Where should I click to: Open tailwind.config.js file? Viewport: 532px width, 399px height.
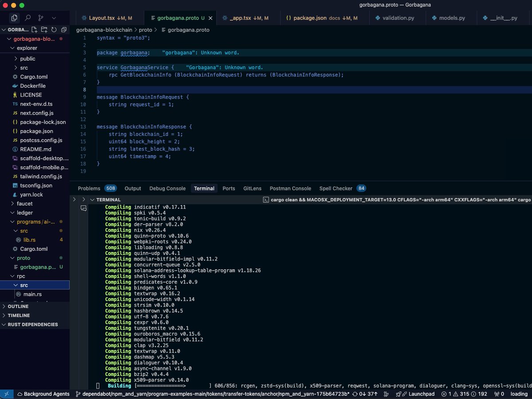[41, 176]
